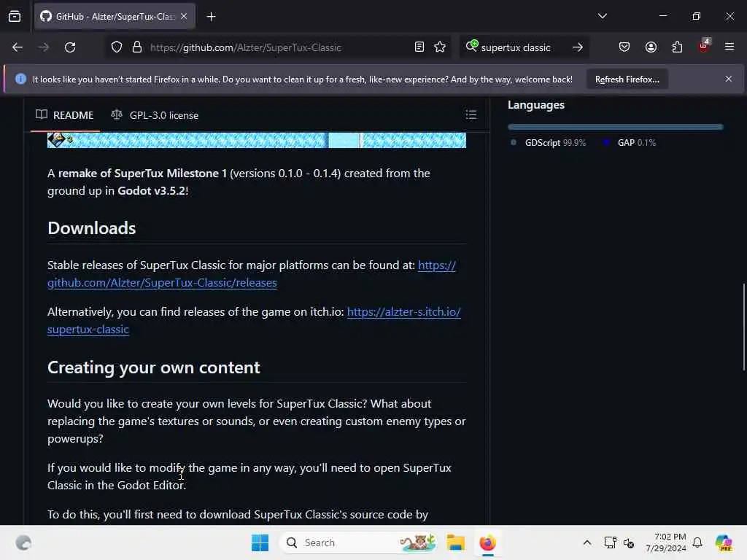Open GAP 0.1% language link
Screen dimensions: 747x560
click(630, 143)
